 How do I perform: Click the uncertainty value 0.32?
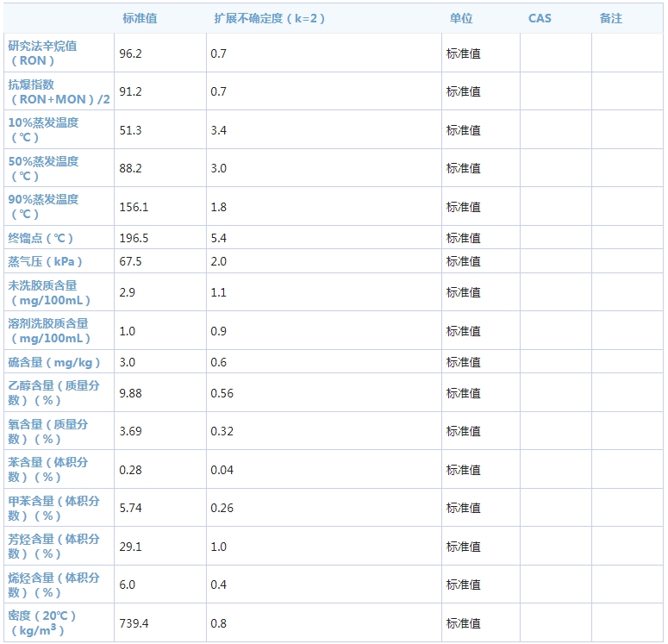pos(222,431)
